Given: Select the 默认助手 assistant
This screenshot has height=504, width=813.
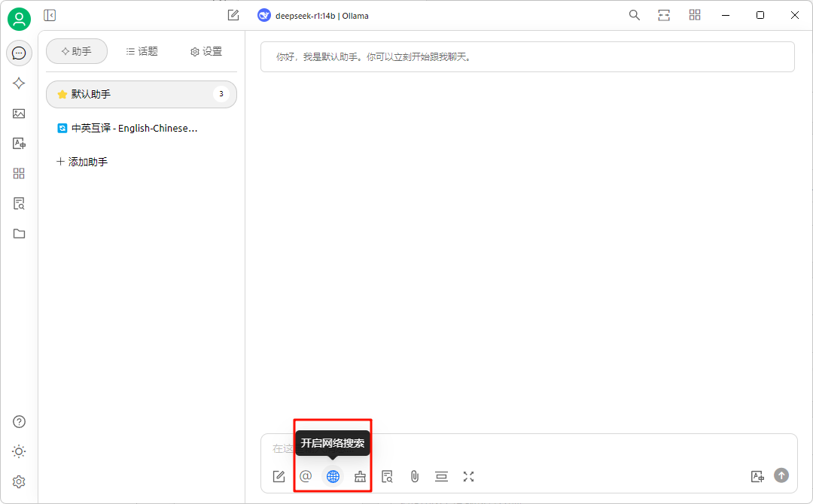Looking at the screenshot, I should point(142,94).
